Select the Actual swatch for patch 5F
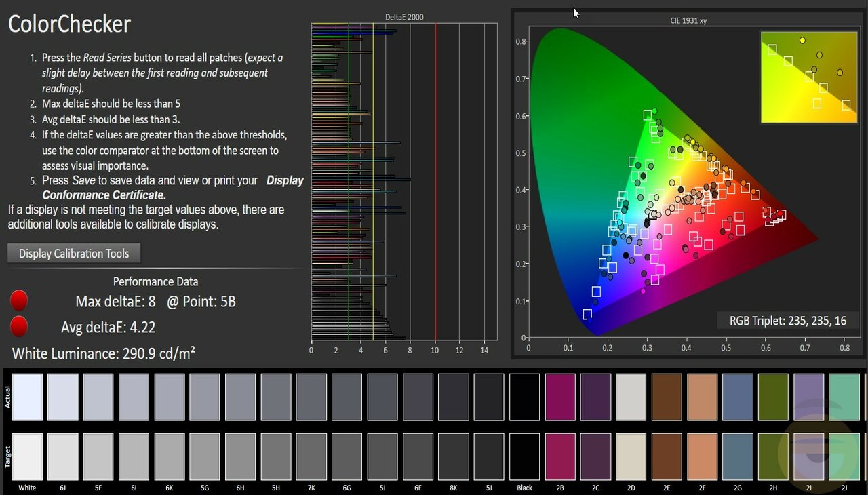The image size is (868, 495). click(x=98, y=397)
